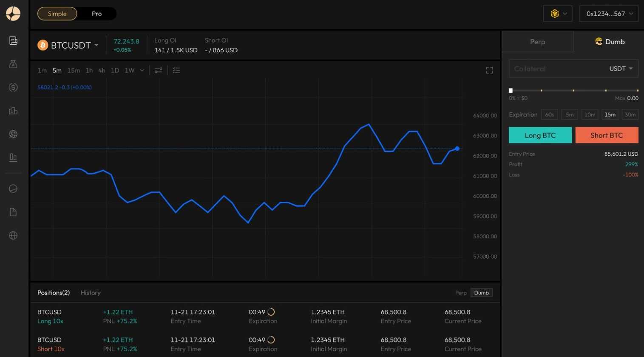The height and width of the screenshot is (357, 644).
Task: Open the leaderboard podium sidebar icon
Action: 13,111
